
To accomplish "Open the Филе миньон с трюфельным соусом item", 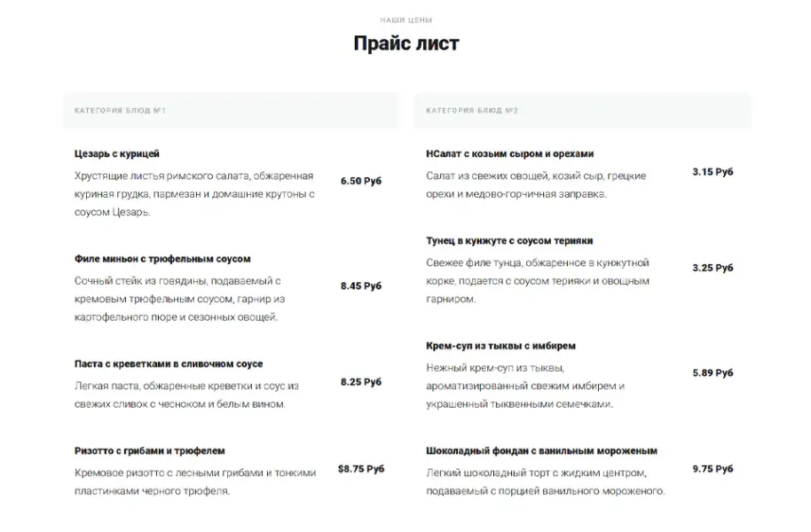I will point(162,259).
